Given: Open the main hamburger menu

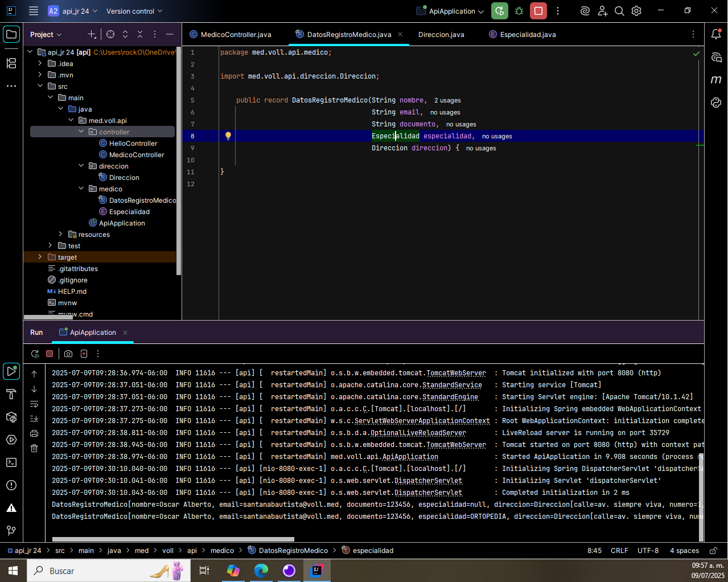Looking at the screenshot, I should click(34, 11).
